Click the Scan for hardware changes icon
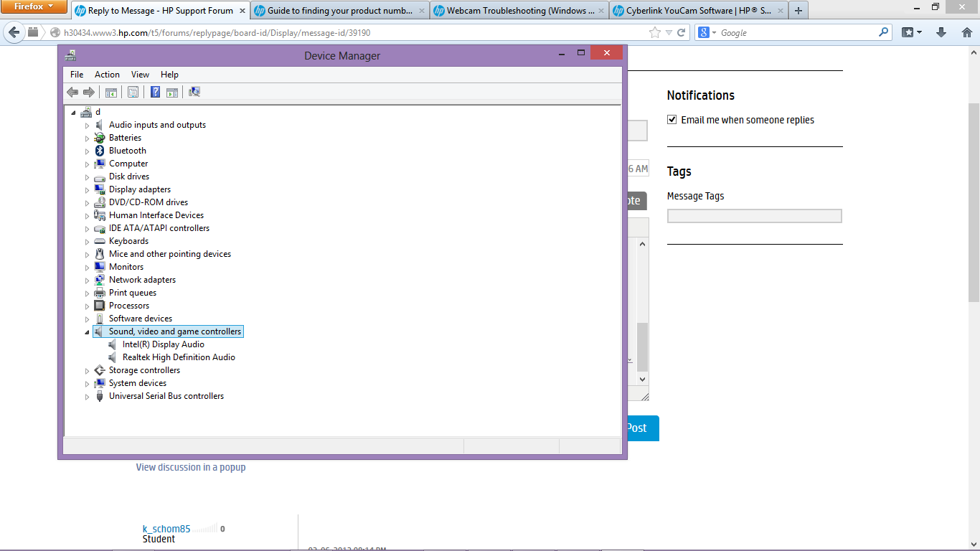The width and height of the screenshot is (980, 551). pyautogui.click(x=194, y=92)
